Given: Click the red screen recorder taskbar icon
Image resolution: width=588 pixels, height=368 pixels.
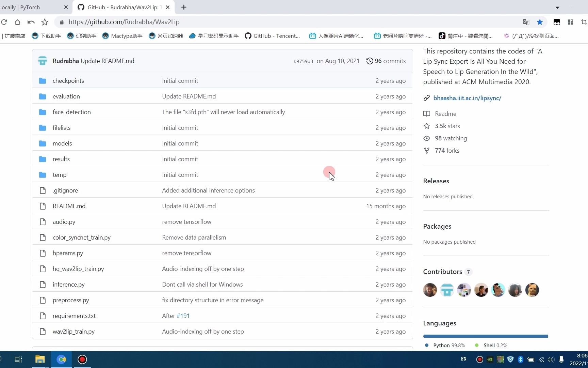Looking at the screenshot, I should coord(82,359).
